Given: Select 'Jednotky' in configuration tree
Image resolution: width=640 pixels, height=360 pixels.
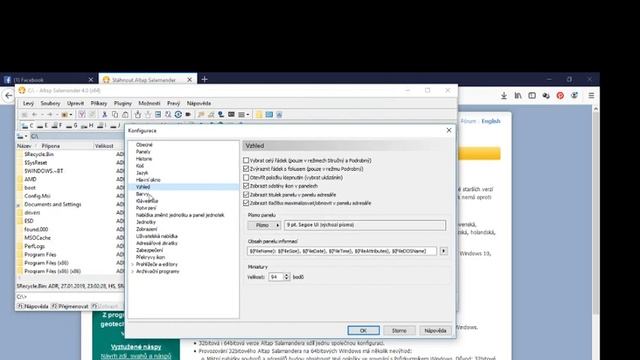Looking at the screenshot, I should tap(146, 222).
